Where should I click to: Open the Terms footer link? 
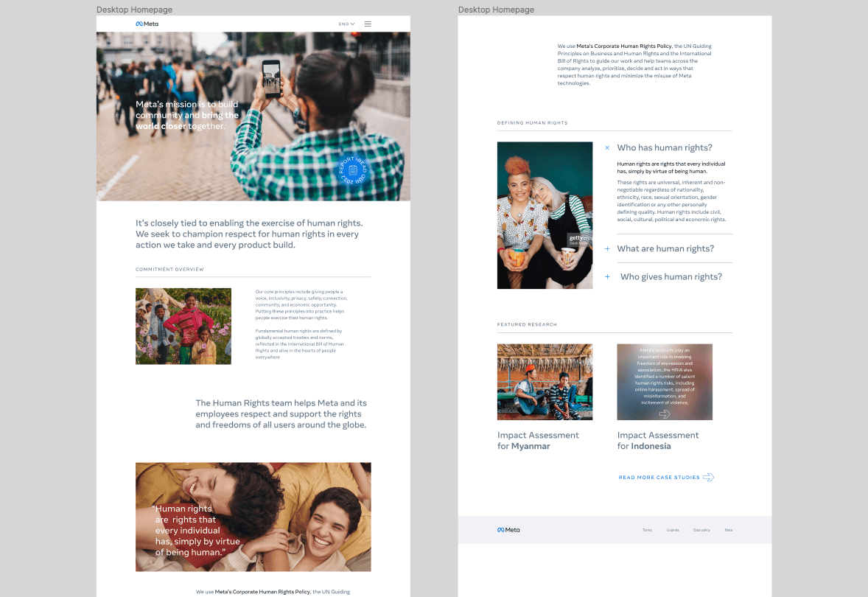(x=647, y=530)
